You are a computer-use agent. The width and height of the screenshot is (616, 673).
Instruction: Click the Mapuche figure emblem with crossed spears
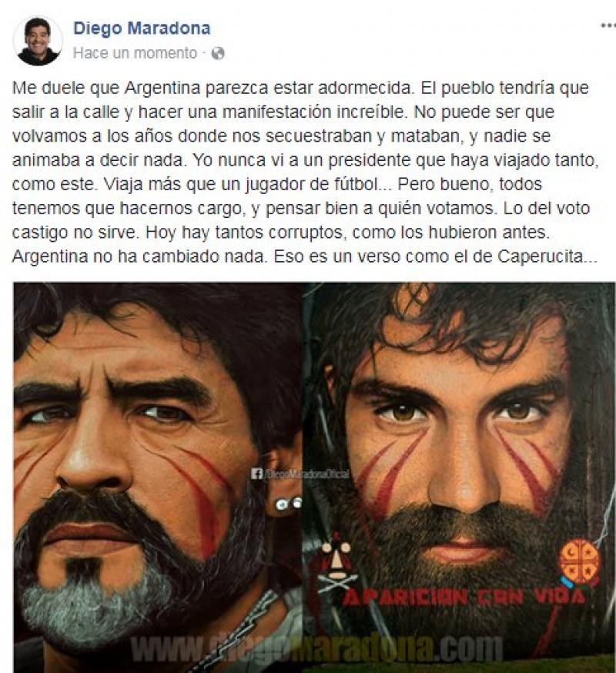coord(337,564)
